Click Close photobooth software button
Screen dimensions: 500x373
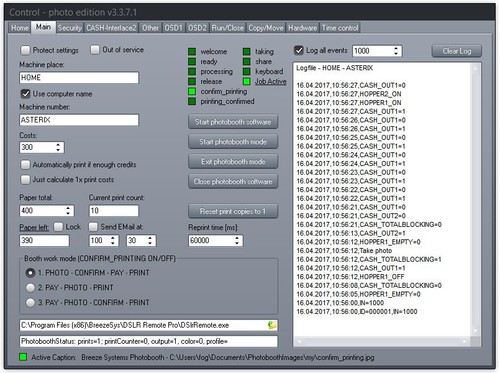233,182
